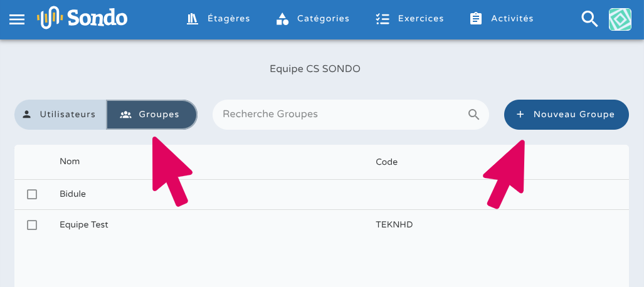Check the Equipe Test group checkbox
644x287 pixels.
coord(32,225)
